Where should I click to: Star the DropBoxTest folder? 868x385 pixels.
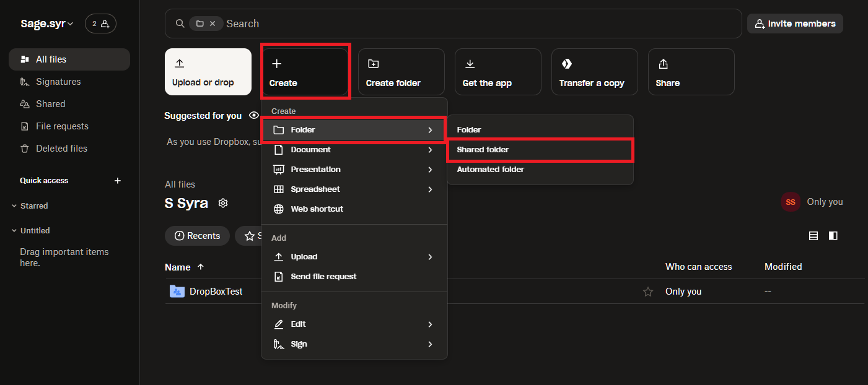[x=648, y=292]
